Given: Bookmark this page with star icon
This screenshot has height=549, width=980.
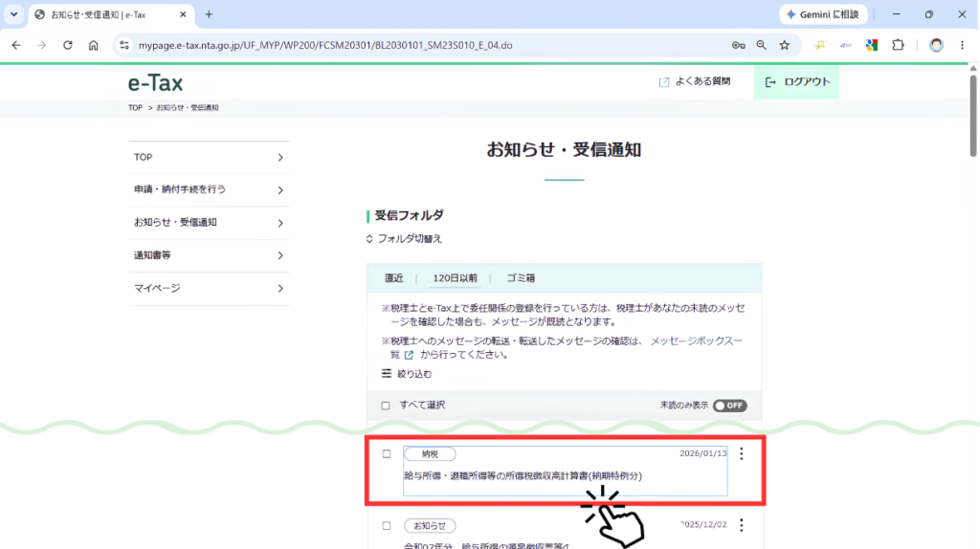Looking at the screenshot, I should pos(785,45).
